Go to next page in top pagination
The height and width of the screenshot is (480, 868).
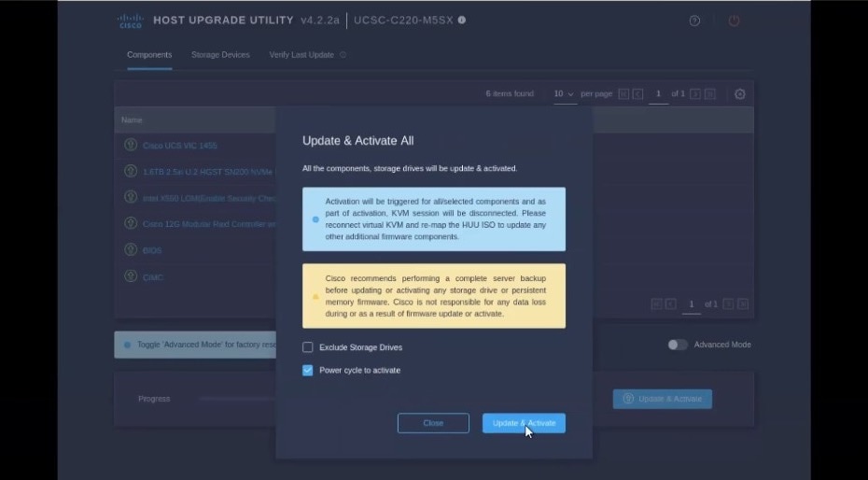695,94
